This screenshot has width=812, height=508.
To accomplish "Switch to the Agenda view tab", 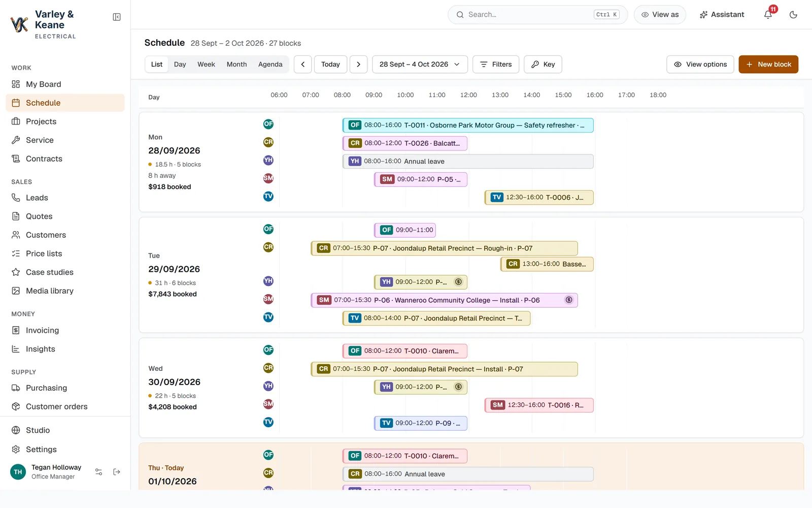I will point(270,65).
